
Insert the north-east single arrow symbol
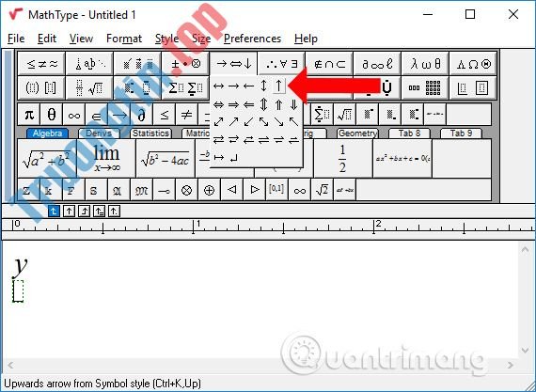pos(233,121)
